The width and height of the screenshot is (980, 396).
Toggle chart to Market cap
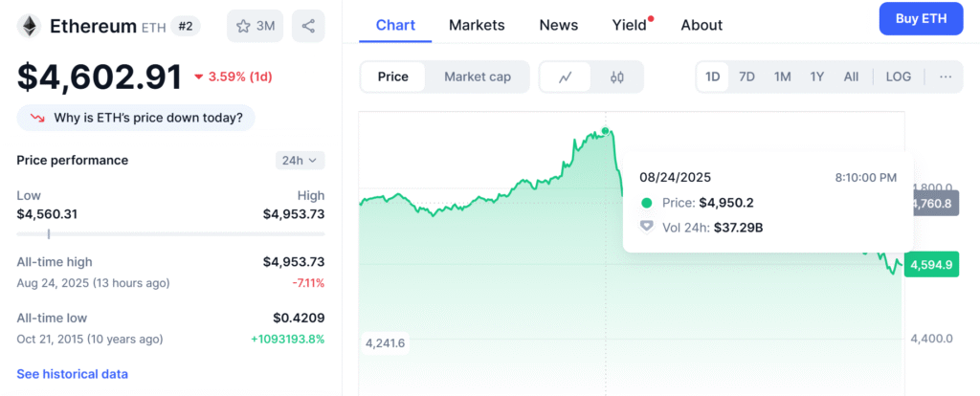click(x=478, y=77)
